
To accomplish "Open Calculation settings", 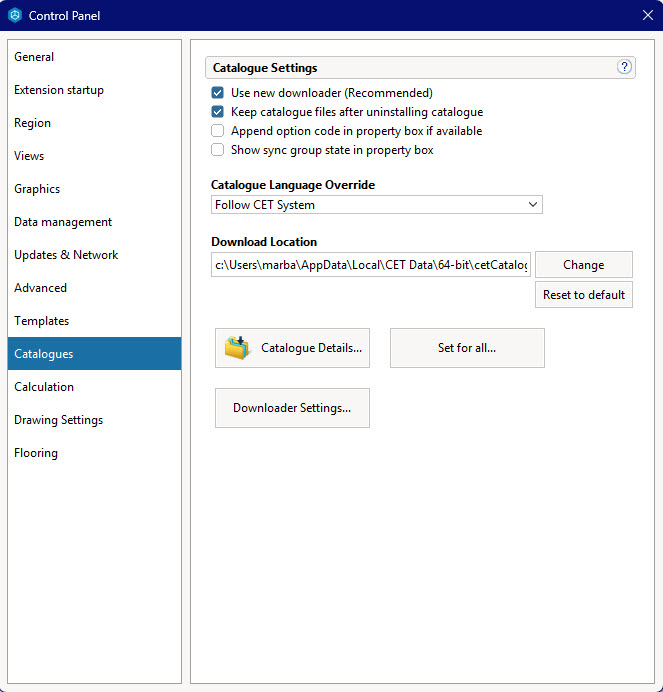I will (x=94, y=387).
